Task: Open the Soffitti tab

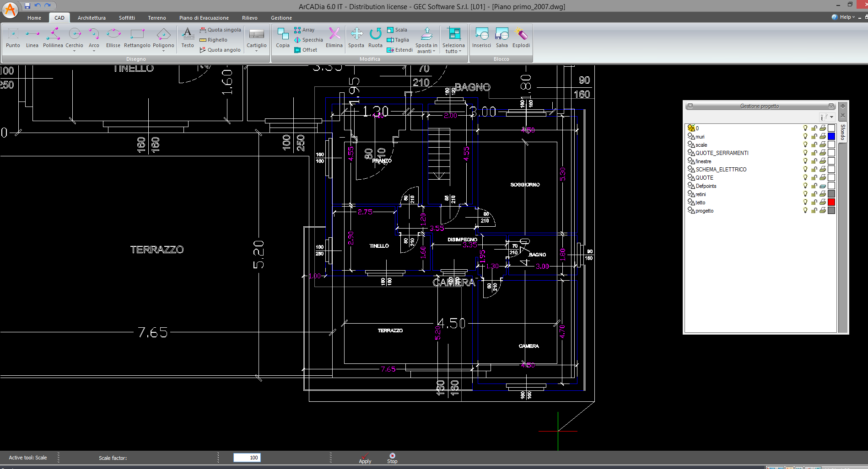Action: pos(127,18)
